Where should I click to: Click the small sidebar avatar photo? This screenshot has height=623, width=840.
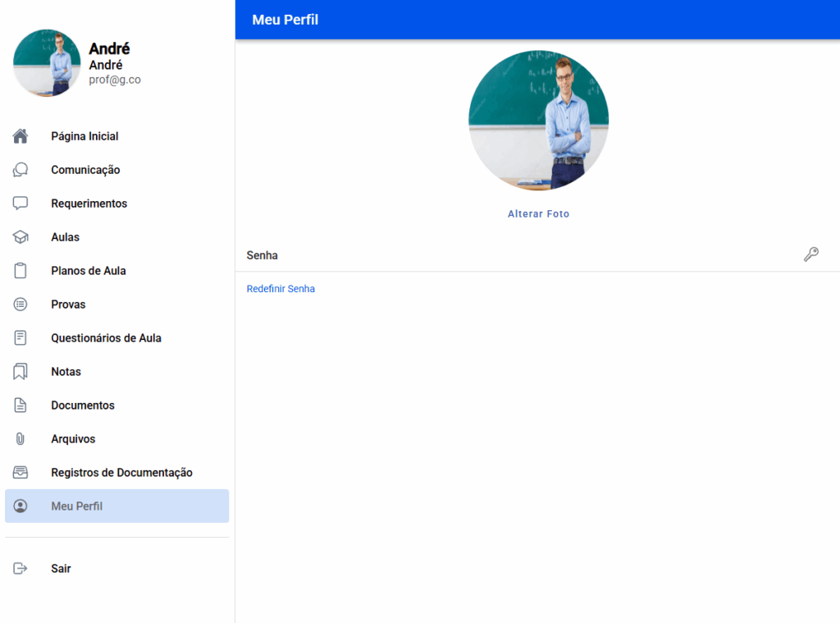[47, 63]
